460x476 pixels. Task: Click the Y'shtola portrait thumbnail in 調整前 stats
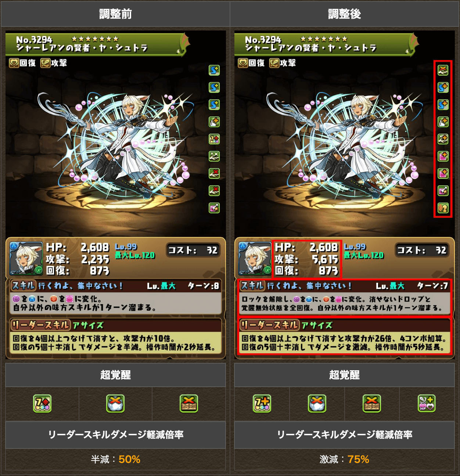(x=26, y=258)
